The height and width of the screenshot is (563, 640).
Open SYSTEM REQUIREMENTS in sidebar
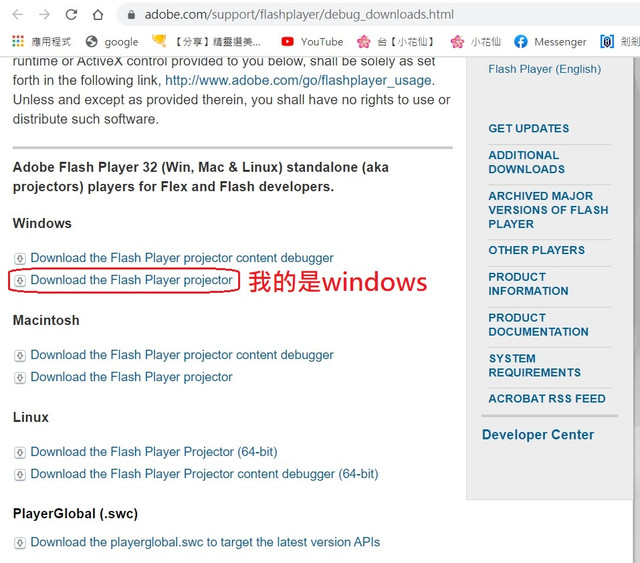tap(534, 366)
